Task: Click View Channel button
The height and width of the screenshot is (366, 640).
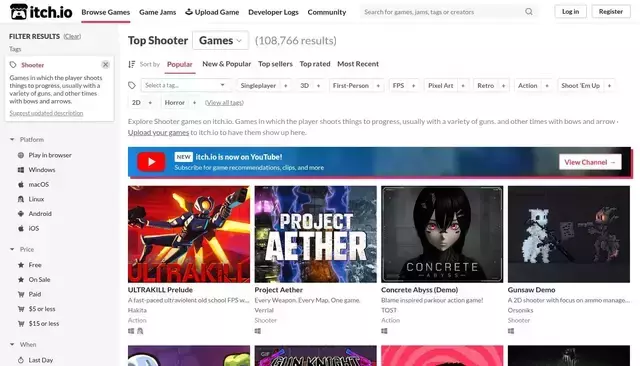Action: point(590,162)
